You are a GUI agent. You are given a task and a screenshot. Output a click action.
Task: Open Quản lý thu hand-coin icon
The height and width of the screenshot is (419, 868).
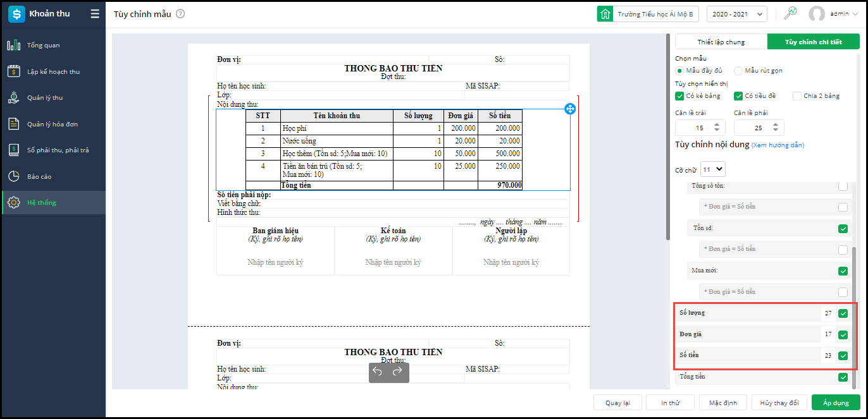pos(14,98)
